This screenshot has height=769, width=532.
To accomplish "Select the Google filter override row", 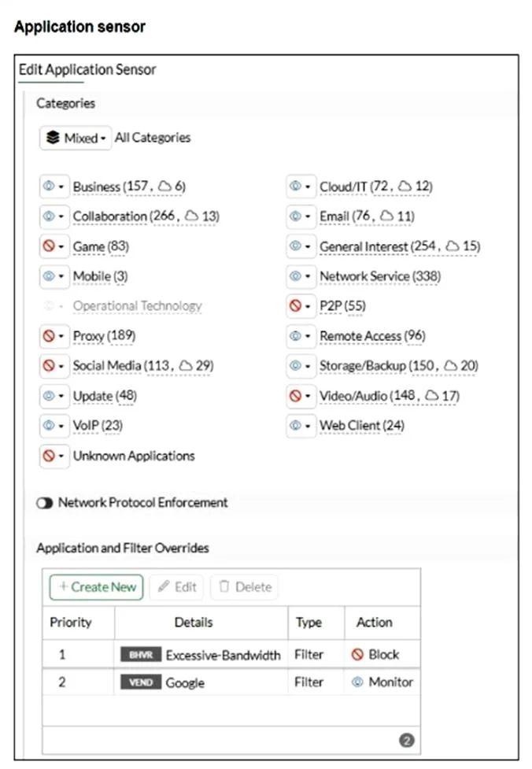I will [x=231, y=682].
